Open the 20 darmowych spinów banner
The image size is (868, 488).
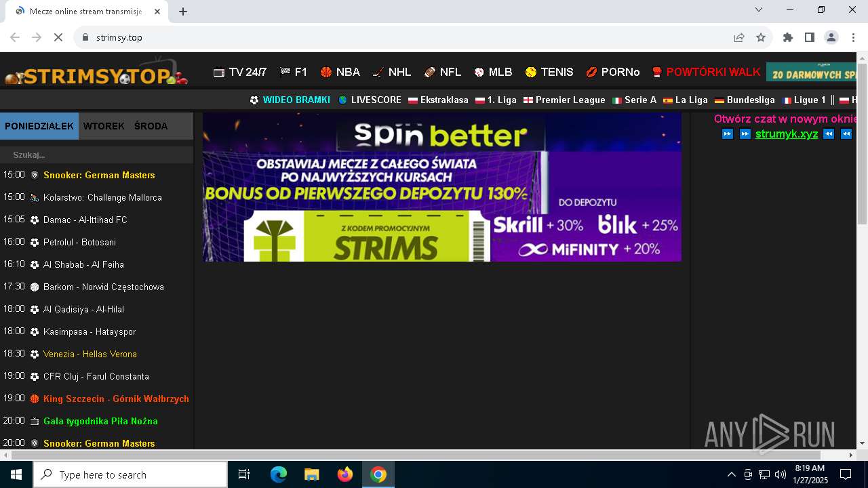pyautogui.click(x=812, y=72)
